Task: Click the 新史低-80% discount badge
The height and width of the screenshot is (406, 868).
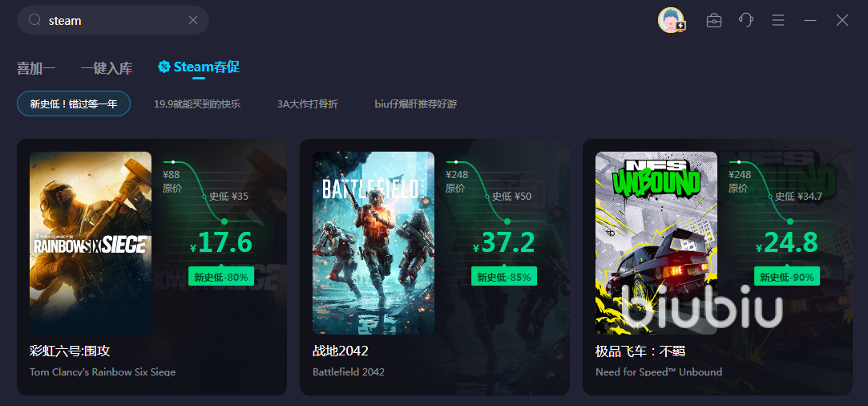Action: (221, 277)
